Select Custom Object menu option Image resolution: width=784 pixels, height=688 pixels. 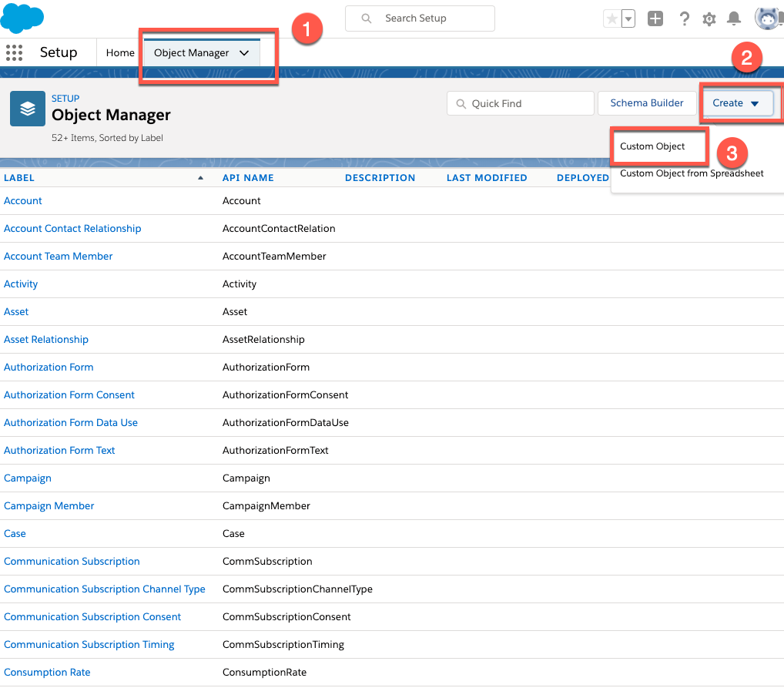(x=652, y=146)
